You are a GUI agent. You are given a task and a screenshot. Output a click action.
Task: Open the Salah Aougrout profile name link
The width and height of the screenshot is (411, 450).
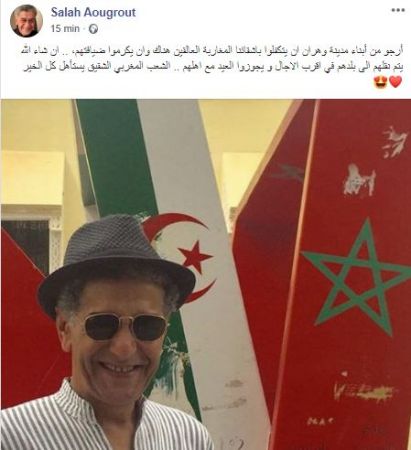coord(93,12)
